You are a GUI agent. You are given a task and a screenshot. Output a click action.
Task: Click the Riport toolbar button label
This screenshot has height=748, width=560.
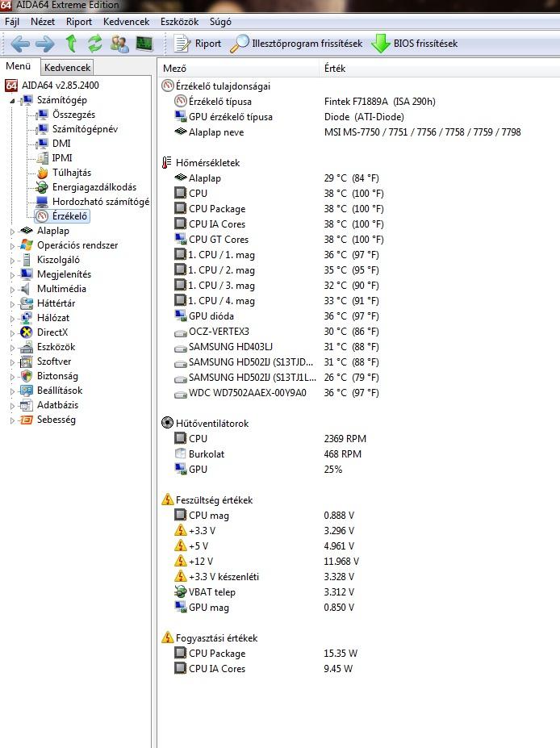208,44
